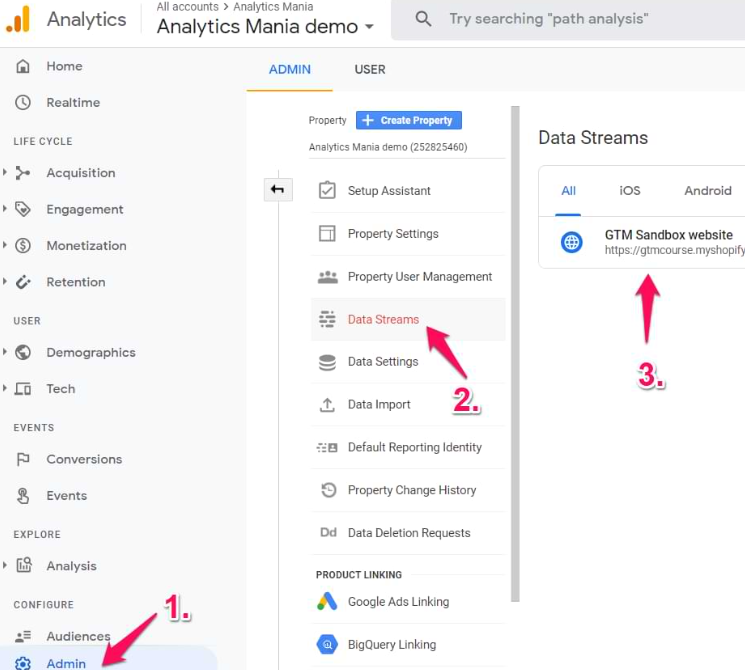This screenshot has height=670, width=752.
Task: Click the Google Analytics logo icon
Action: 18,19
